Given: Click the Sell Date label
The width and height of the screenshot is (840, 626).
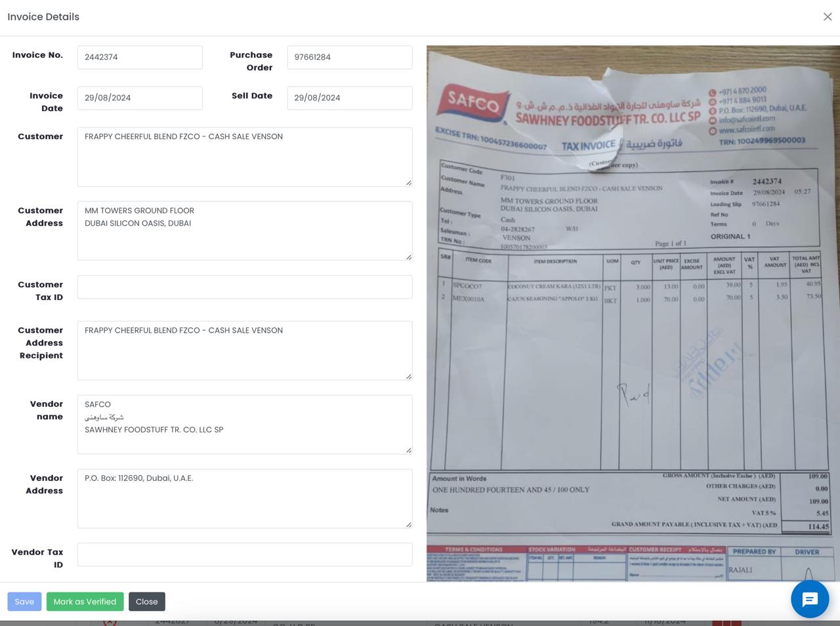Looking at the screenshot, I should [252, 96].
